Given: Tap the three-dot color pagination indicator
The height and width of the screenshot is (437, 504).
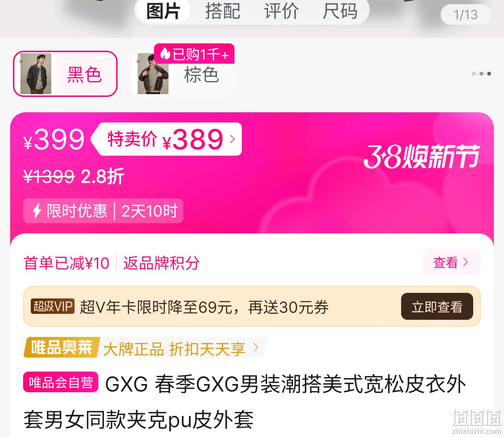Looking at the screenshot, I should [481, 73].
